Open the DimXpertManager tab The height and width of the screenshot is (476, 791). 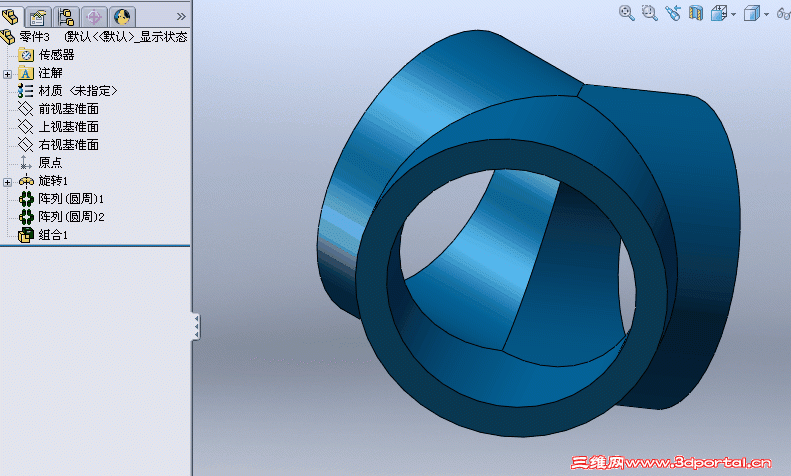point(94,17)
